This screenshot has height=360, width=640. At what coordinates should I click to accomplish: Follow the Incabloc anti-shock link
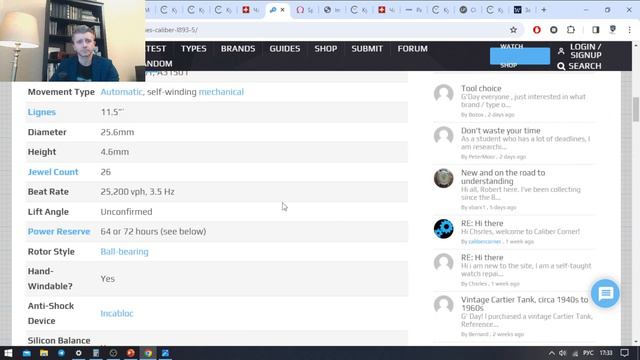coord(117,313)
